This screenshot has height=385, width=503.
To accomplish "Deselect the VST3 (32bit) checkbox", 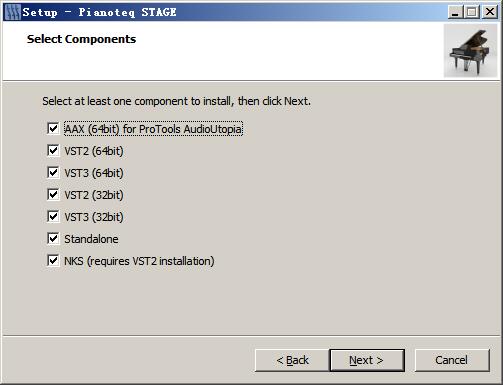I will point(53,217).
